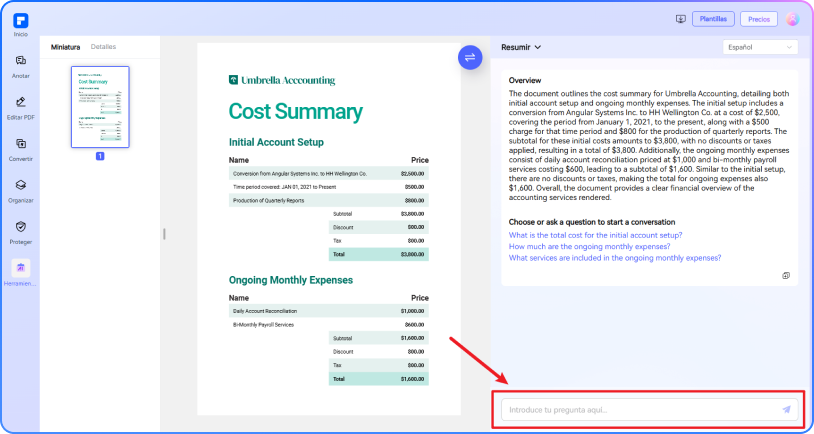Screen dimensions: 814x434
Task: Click the send message arrow icon
Action: click(786, 409)
